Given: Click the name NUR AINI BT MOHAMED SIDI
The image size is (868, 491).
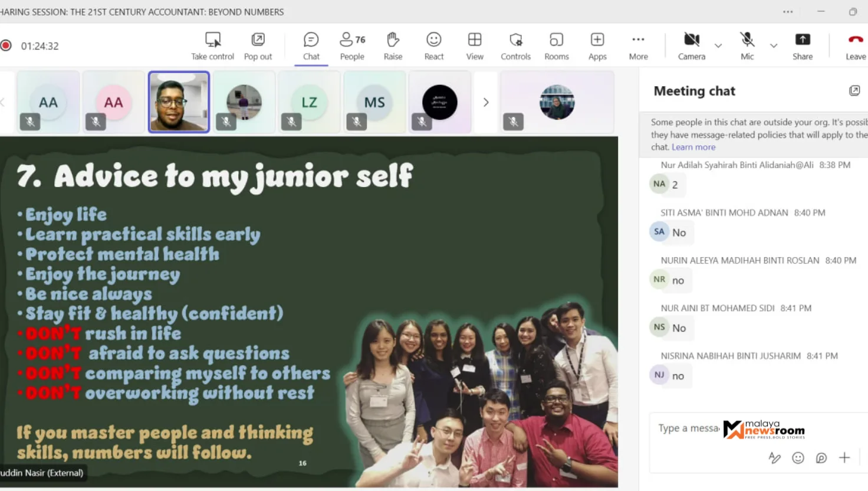Looking at the screenshot, I should pos(718,308).
